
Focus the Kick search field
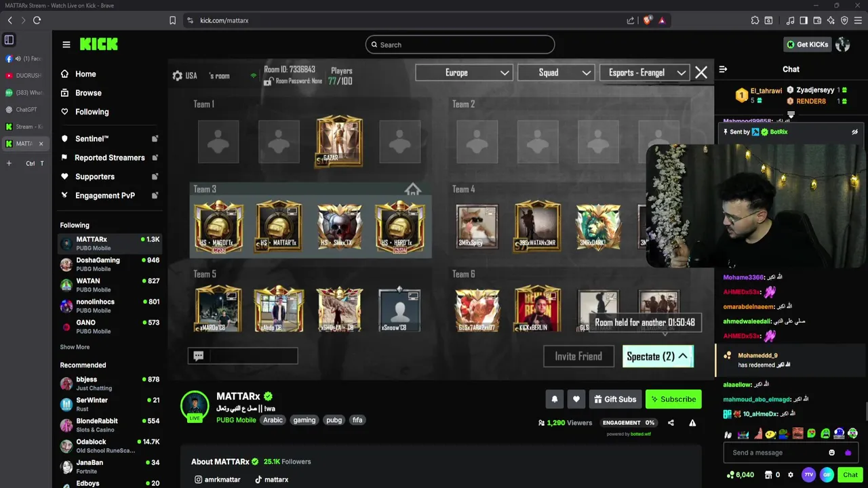tap(460, 45)
